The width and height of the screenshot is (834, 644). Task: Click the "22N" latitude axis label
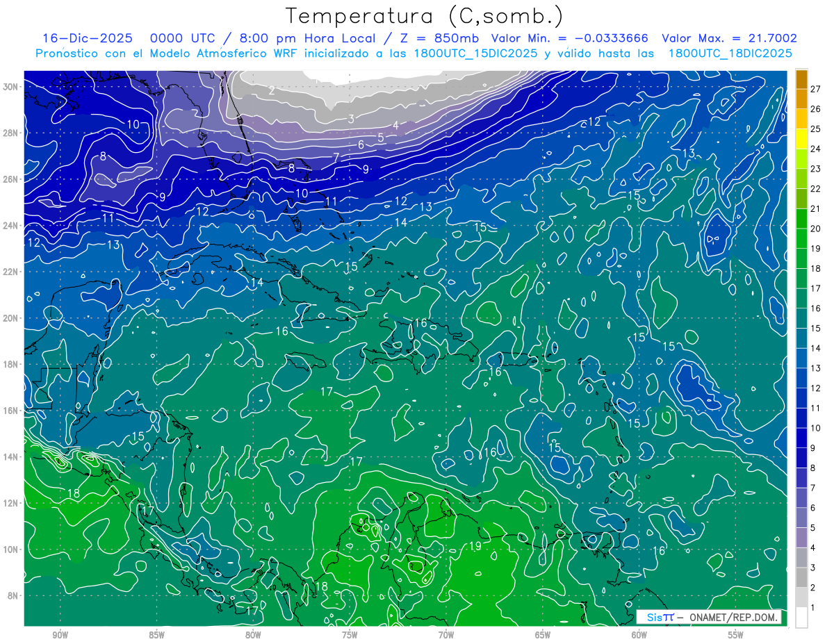click(11, 272)
